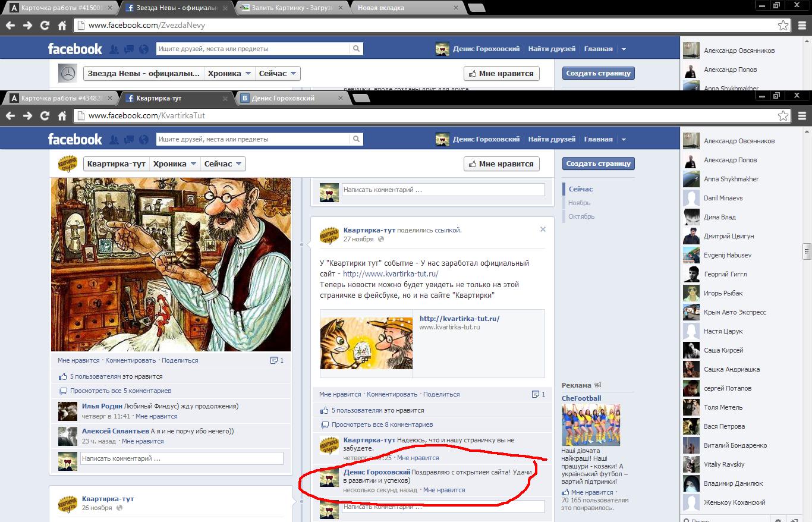Expand all 8 comments on link post
The width and height of the screenshot is (812, 522).
(382, 424)
